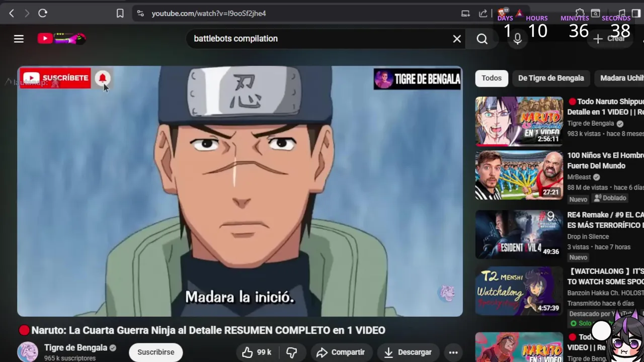Click 965 k suscriptores text
The width and height of the screenshot is (644, 362).
coord(70,358)
